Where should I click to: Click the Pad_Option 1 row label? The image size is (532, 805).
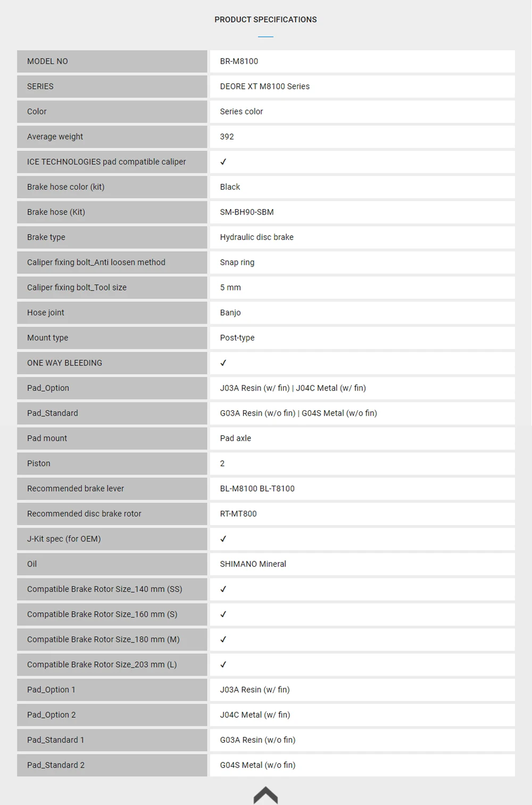point(51,690)
